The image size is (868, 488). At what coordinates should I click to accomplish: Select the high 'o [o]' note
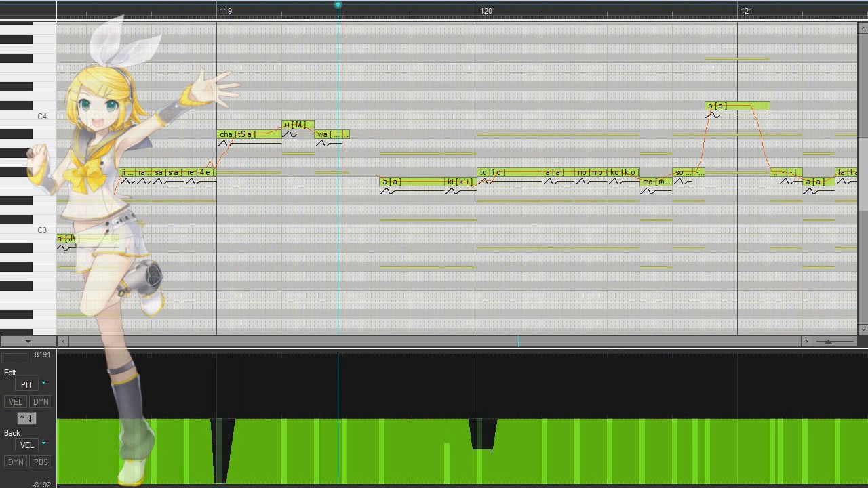click(737, 106)
